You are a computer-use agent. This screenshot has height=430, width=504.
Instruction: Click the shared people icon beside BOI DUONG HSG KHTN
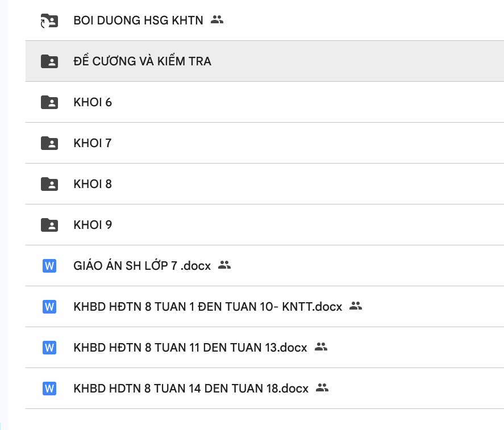click(x=216, y=20)
